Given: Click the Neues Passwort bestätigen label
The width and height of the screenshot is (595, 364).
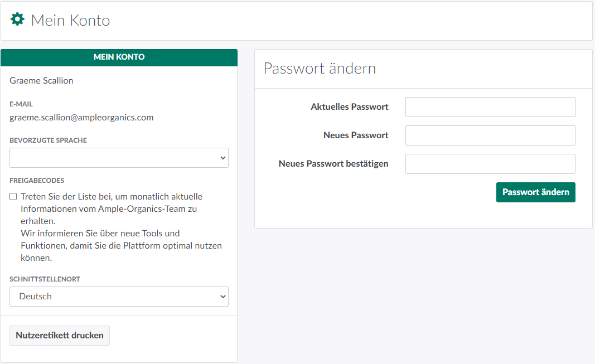Looking at the screenshot, I should click(333, 164).
